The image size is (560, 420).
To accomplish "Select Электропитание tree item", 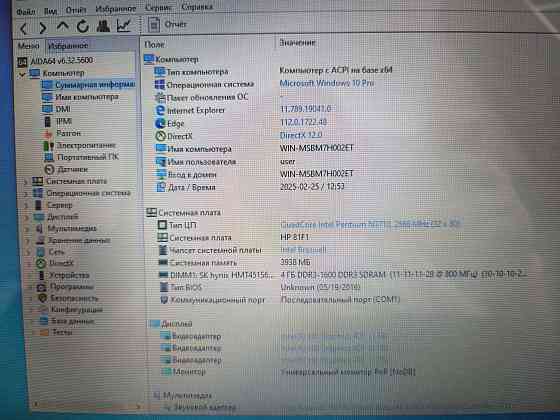I will 79,145.
